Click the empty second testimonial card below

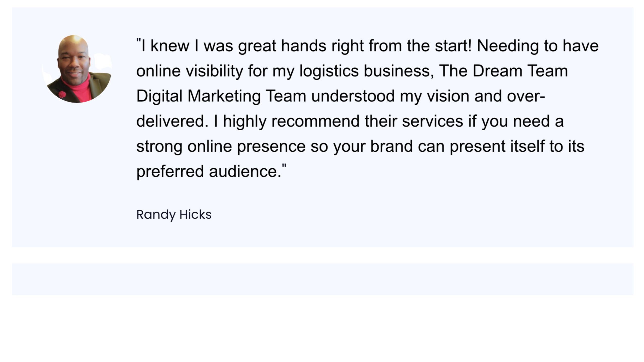click(x=323, y=279)
